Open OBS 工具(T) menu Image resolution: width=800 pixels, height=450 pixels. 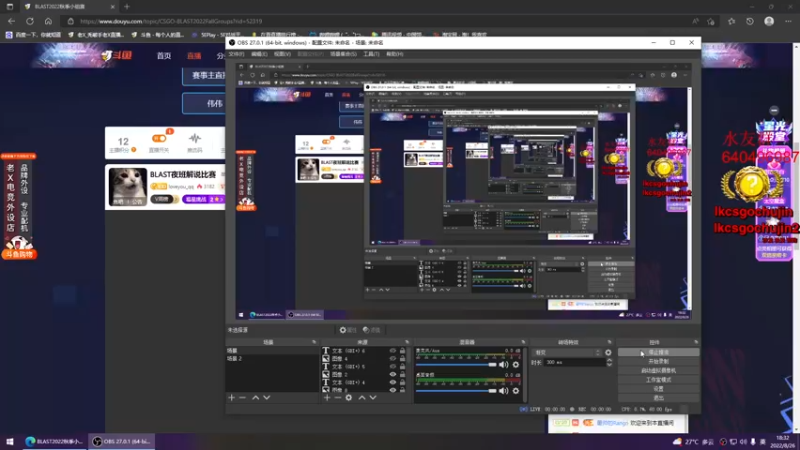(371, 54)
